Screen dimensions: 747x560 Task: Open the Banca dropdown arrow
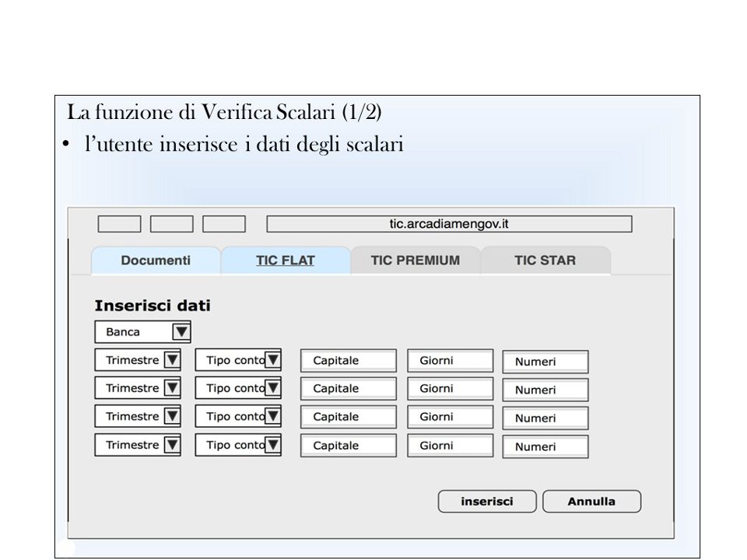(181, 332)
